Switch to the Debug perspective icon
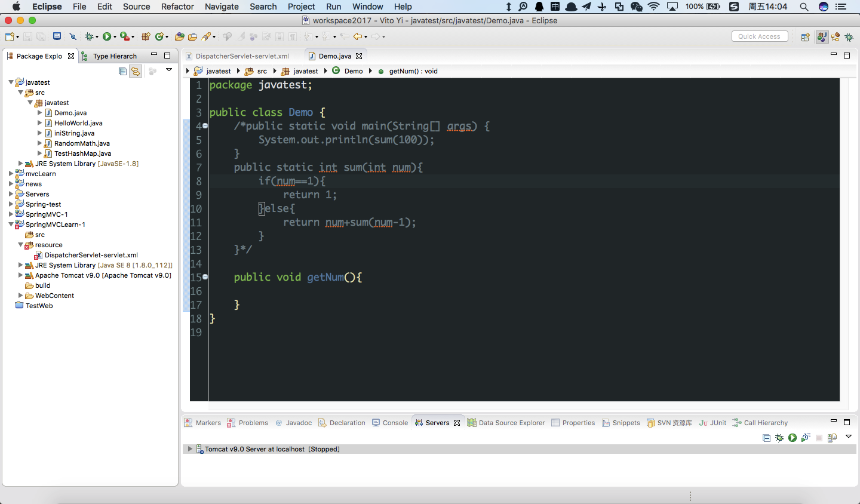Image resolution: width=860 pixels, height=504 pixels. 849,37
